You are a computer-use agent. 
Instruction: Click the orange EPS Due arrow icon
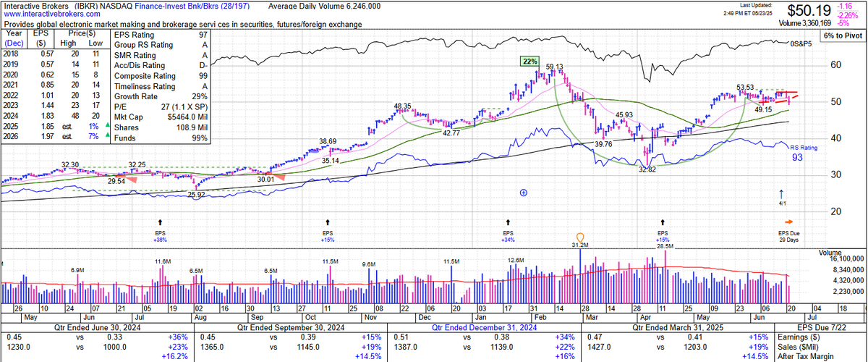click(x=788, y=222)
